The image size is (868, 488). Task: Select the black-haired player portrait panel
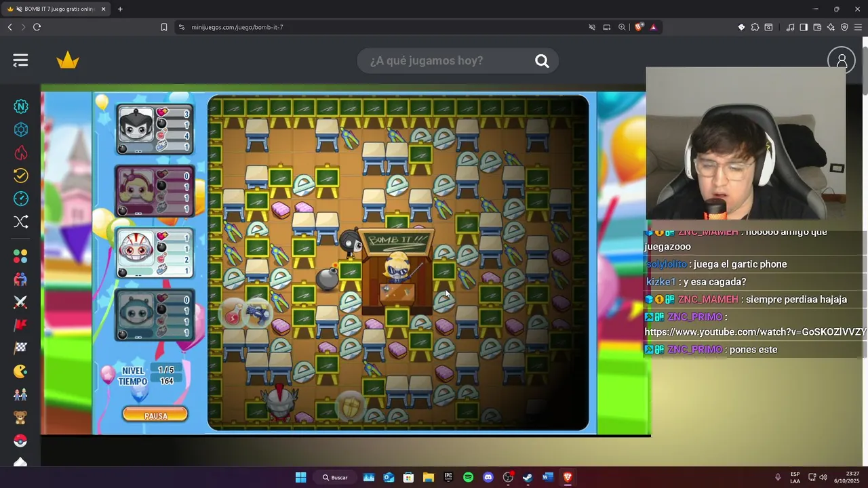(155, 129)
